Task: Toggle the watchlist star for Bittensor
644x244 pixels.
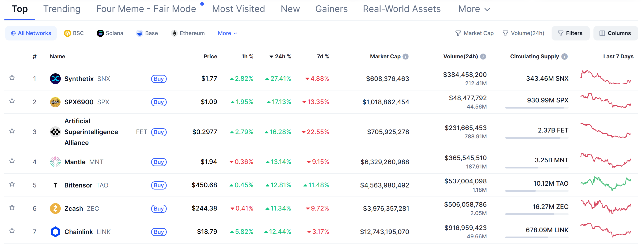Action: click(x=12, y=184)
